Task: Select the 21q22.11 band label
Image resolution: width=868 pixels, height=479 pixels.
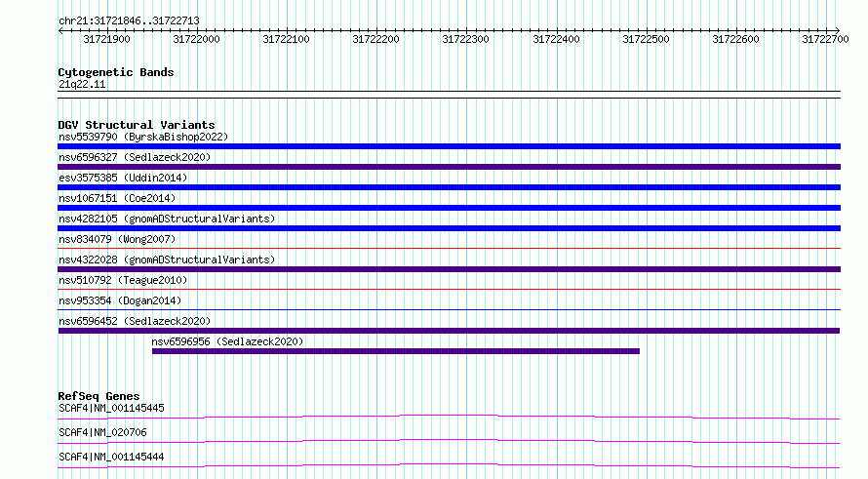Action: tap(82, 84)
